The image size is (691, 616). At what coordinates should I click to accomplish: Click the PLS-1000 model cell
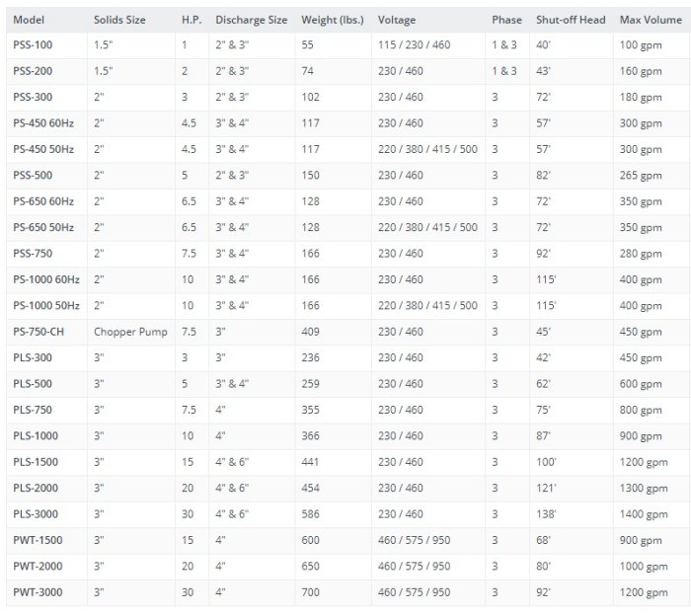tap(36, 436)
